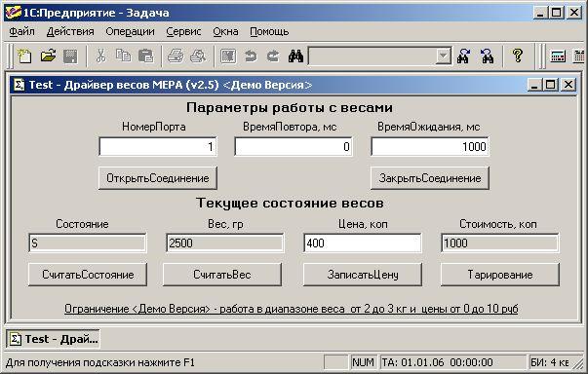The height and width of the screenshot is (374, 588).
Task: Click the 1C application icon in title bar
Action: [13, 12]
